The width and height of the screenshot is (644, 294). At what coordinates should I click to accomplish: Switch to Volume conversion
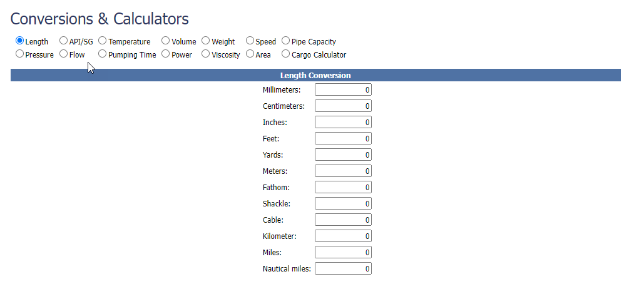pyautogui.click(x=166, y=41)
